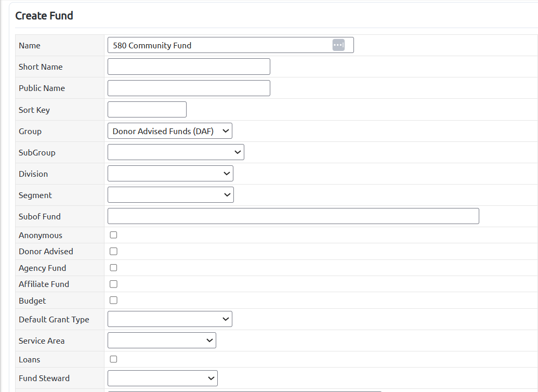Click the Affiliate Fund label

pyautogui.click(x=44, y=284)
